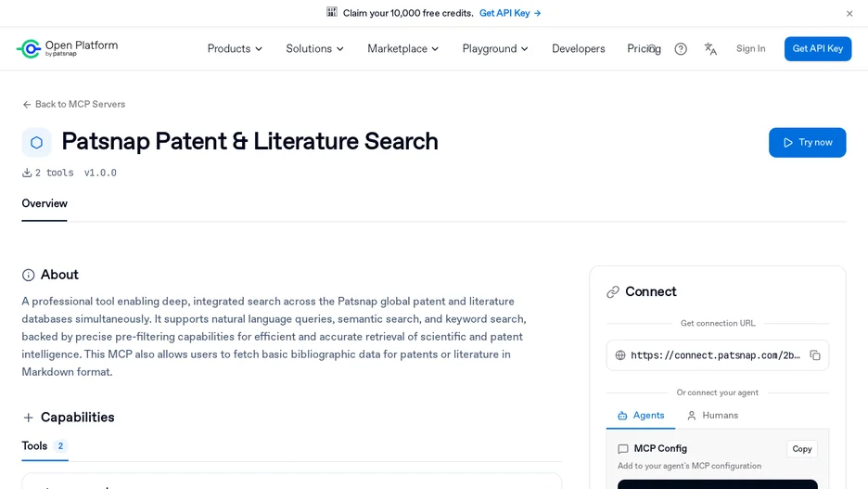This screenshot has width=868, height=489.
Task: Click the Tools count badge 2
Action: (x=60, y=445)
